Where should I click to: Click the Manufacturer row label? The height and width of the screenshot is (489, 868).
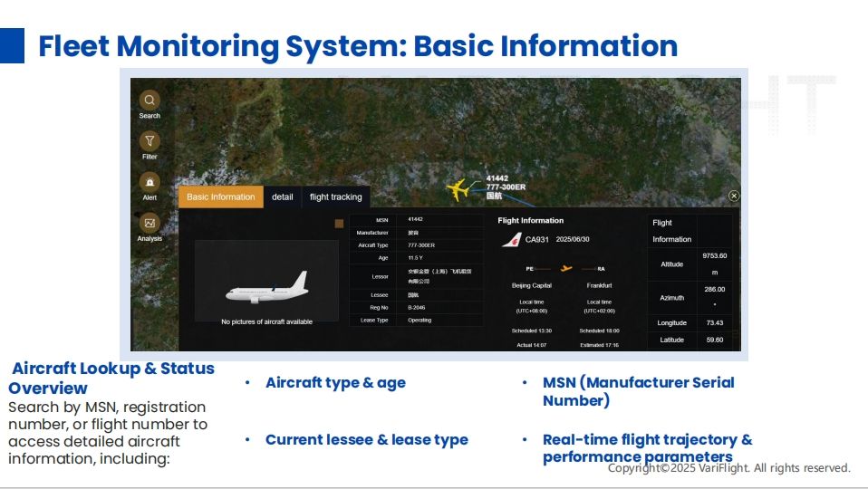click(x=372, y=233)
